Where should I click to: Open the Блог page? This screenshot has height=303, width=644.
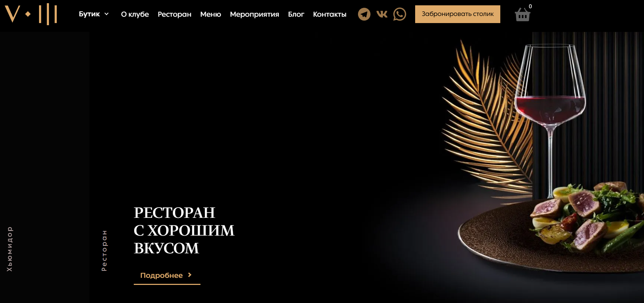pyautogui.click(x=296, y=14)
